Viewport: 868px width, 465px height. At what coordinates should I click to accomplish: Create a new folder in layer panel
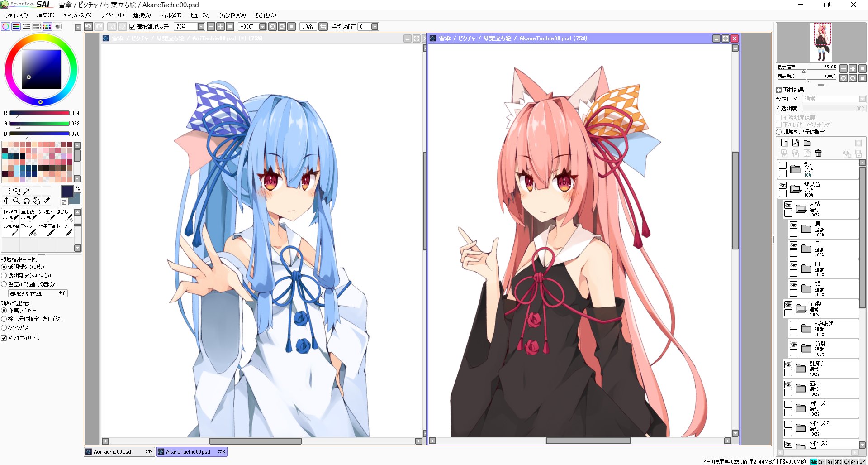tap(807, 143)
